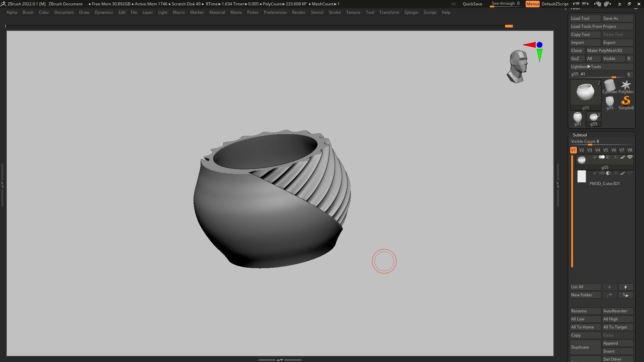This screenshot has height=362, width=644.
Task: Collapse the right tray divider handle
Action: point(557,184)
